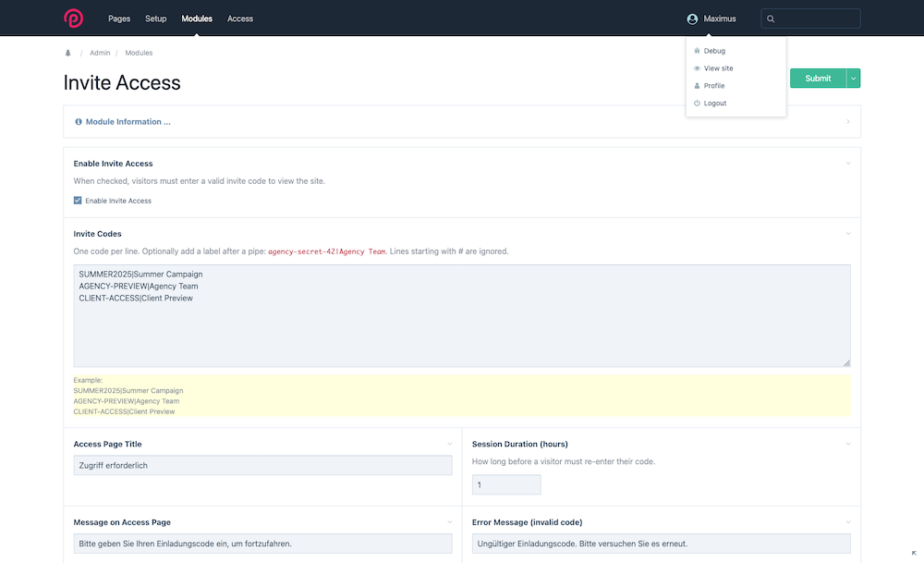
Task: Click the Maximus user avatar icon
Action: (x=692, y=18)
